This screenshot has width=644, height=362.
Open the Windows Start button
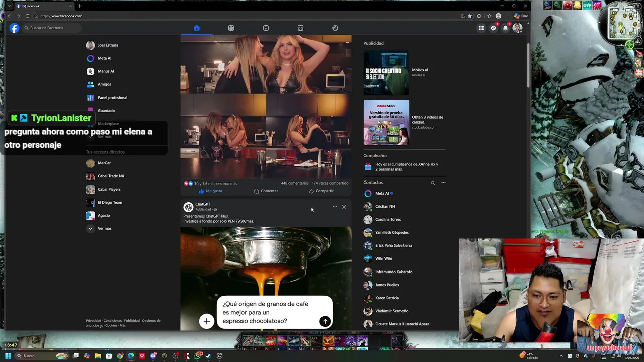(x=8, y=356)
